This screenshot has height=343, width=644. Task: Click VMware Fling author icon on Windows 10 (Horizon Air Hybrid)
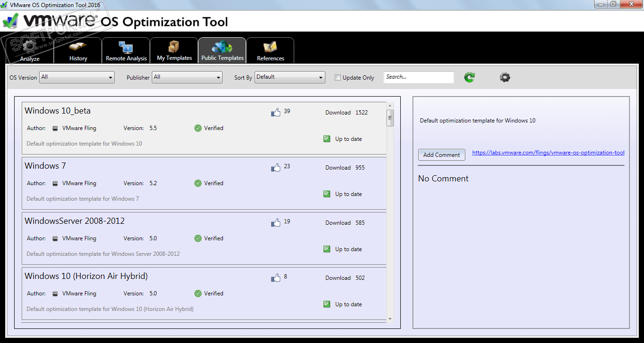pos(55,294)
